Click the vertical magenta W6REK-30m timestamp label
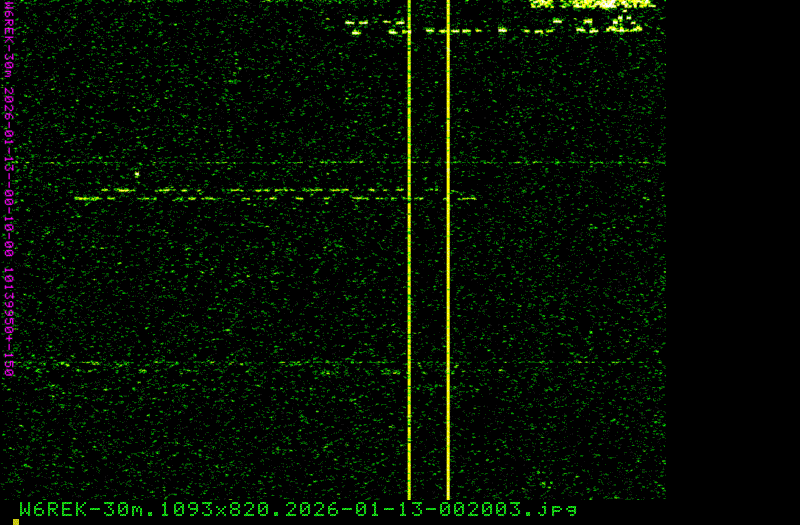 [x=9, y=189]
